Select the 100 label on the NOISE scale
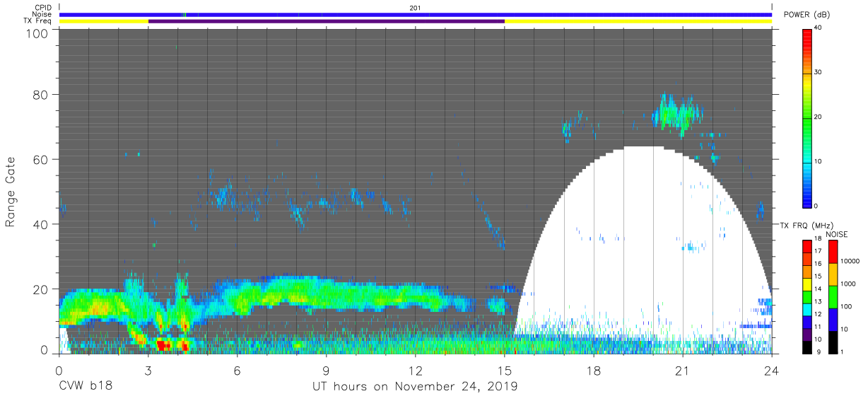868x401 pixels. click(845, 306)
